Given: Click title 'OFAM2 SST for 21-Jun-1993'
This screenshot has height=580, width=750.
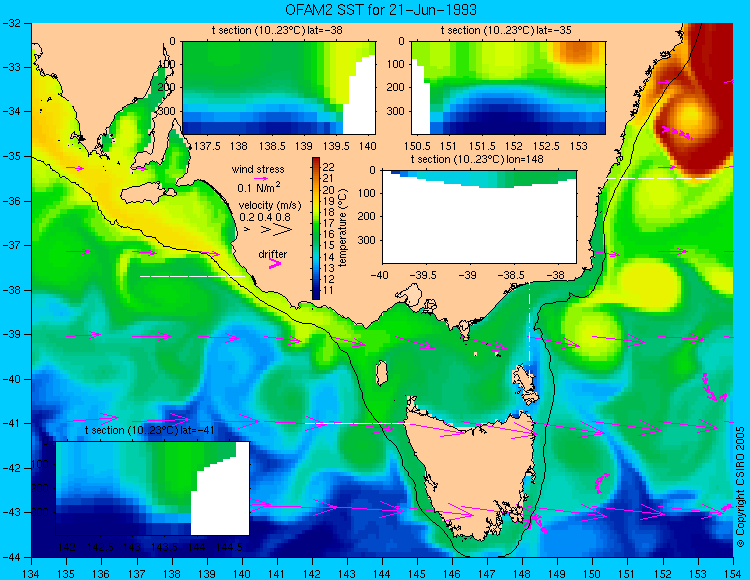Looking at the screenshot, I should (x=381, y=10).
